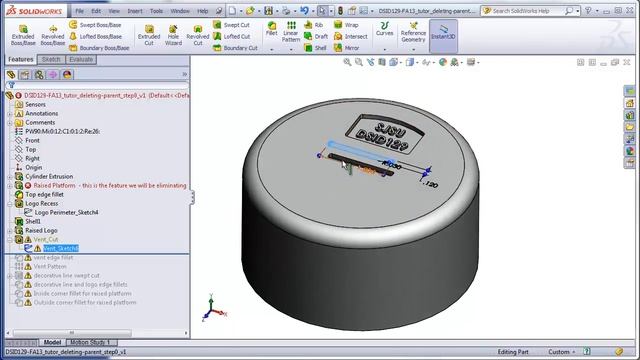Select the Extruded Cut tool
This screenshot has height=360, width=640.
point(149,35)
